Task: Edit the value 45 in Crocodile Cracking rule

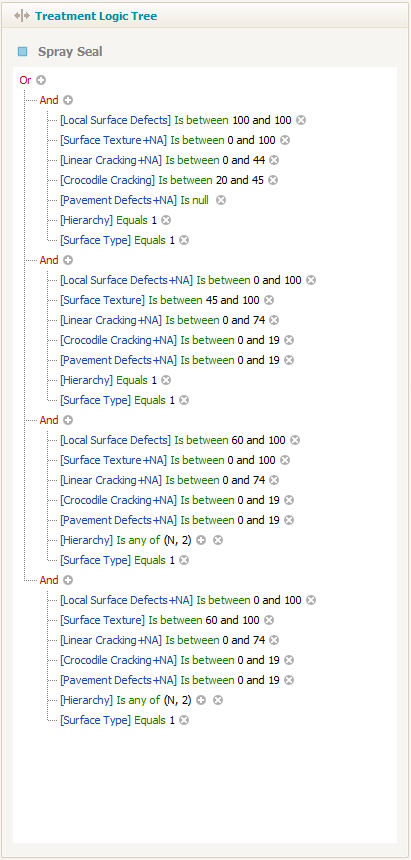Action: [257, 180]
